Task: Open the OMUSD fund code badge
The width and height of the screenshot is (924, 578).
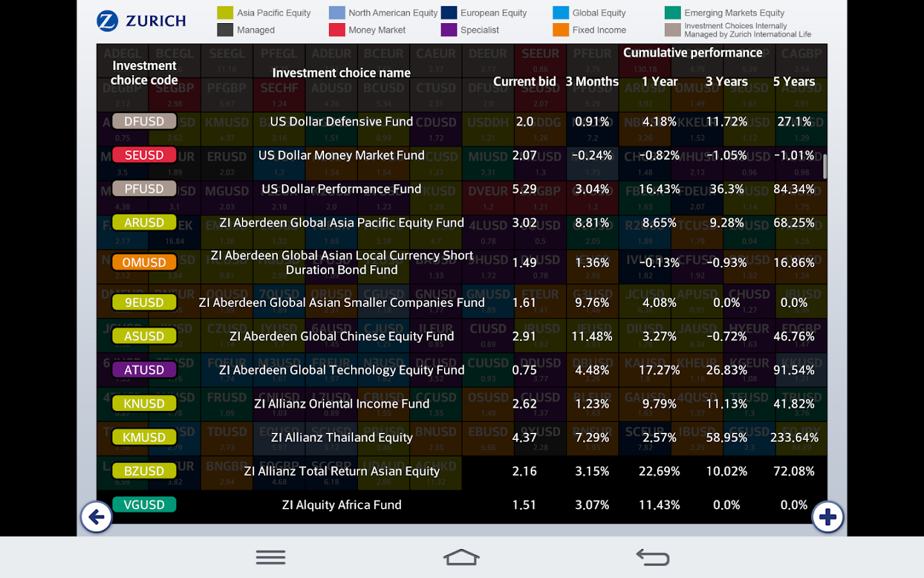Action: pos(144,263)
